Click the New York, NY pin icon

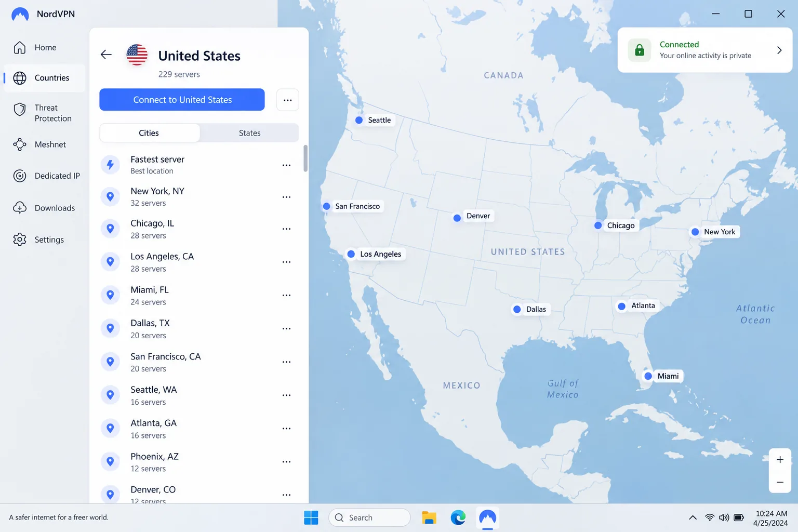110,196
